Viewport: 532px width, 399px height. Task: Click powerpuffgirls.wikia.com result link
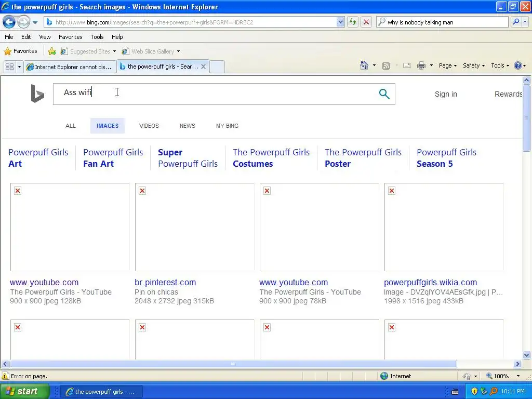[430, 282]
